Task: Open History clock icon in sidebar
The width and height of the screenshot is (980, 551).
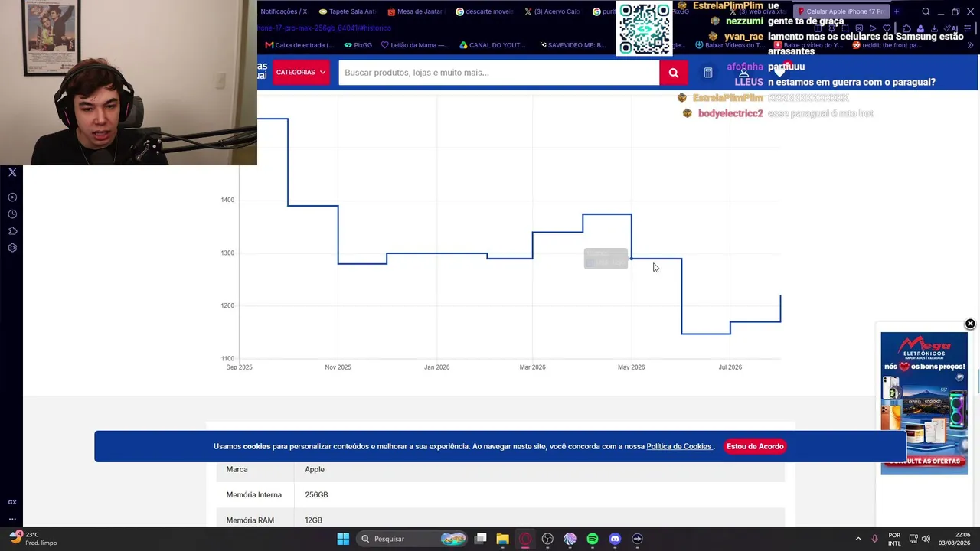Action: click(x=12, y=214)
